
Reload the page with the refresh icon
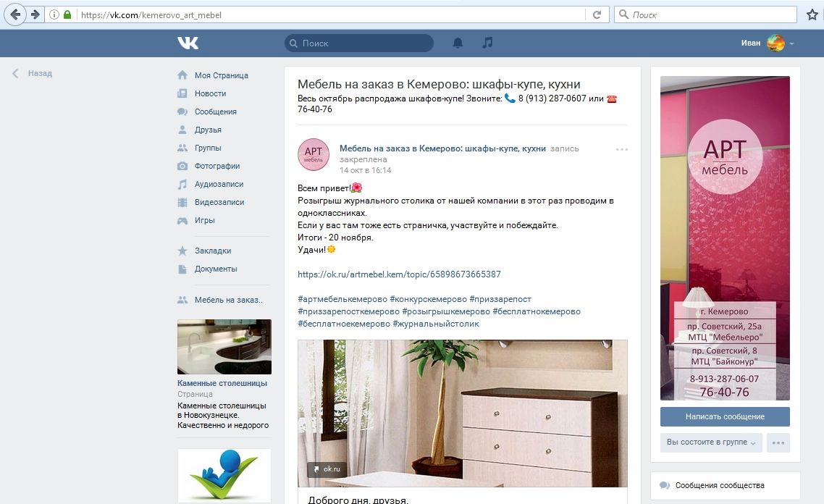[597, 14]
